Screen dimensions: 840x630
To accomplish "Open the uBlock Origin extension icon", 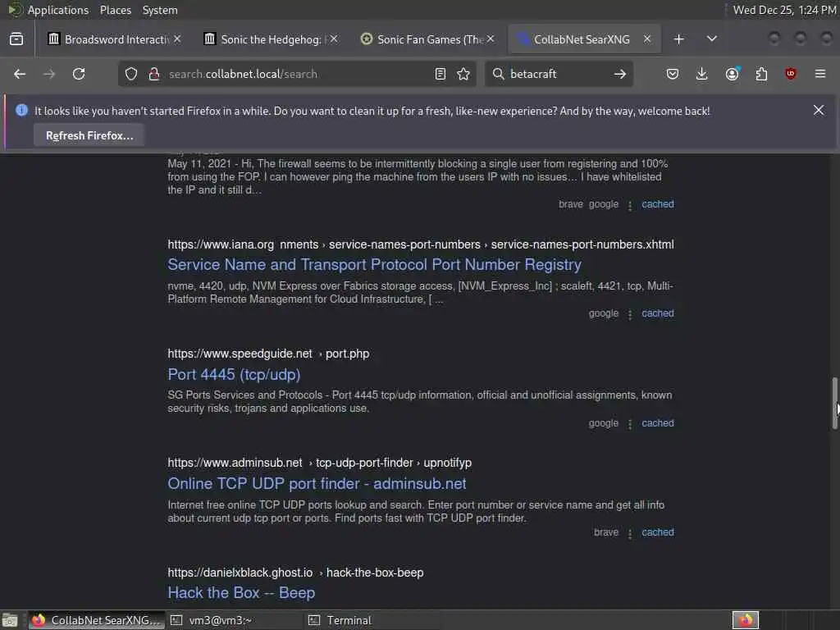I will [791, 74].
